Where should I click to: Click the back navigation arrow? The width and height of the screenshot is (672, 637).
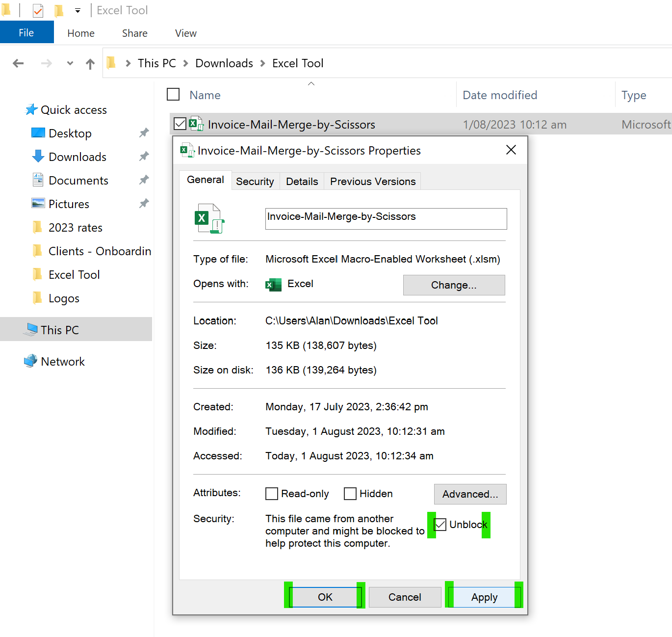tap(18, 63)
